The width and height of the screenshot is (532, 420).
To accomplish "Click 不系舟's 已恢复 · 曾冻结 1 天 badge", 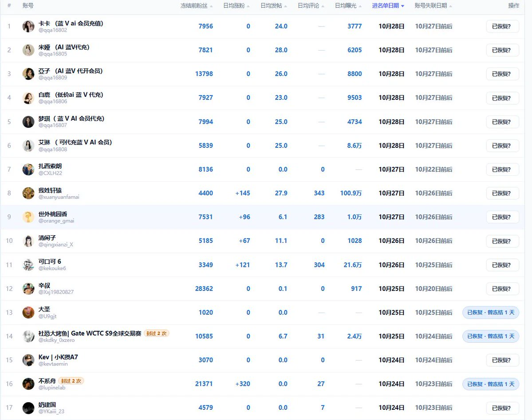I will click(x=491, y=384).
